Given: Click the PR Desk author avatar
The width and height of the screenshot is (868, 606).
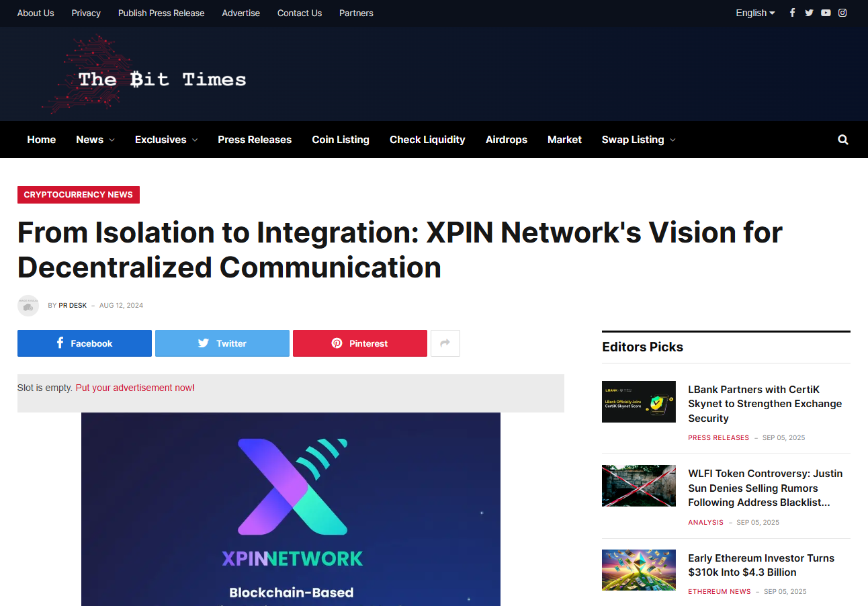Looking at the screenshot, I should 28,306.
